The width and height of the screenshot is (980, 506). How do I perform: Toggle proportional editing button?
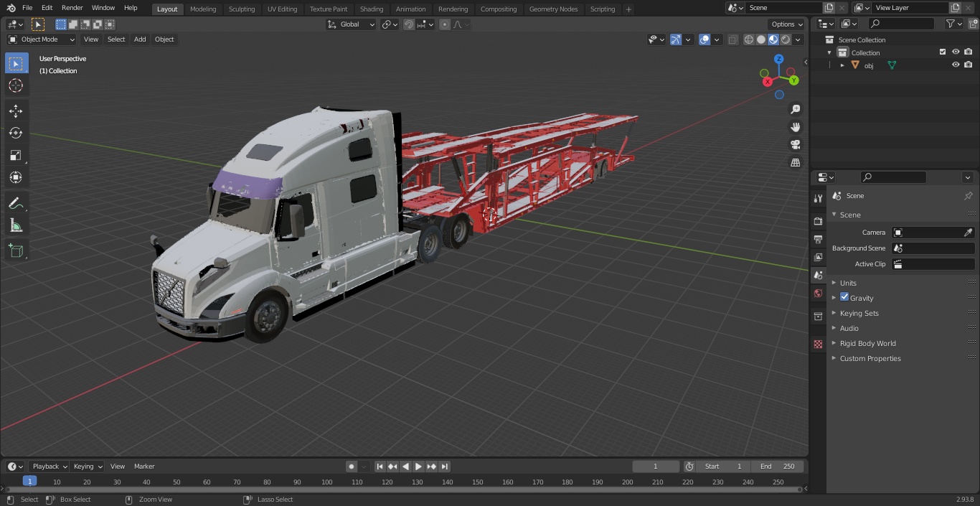pyautogui.click(x=445, y=24)
